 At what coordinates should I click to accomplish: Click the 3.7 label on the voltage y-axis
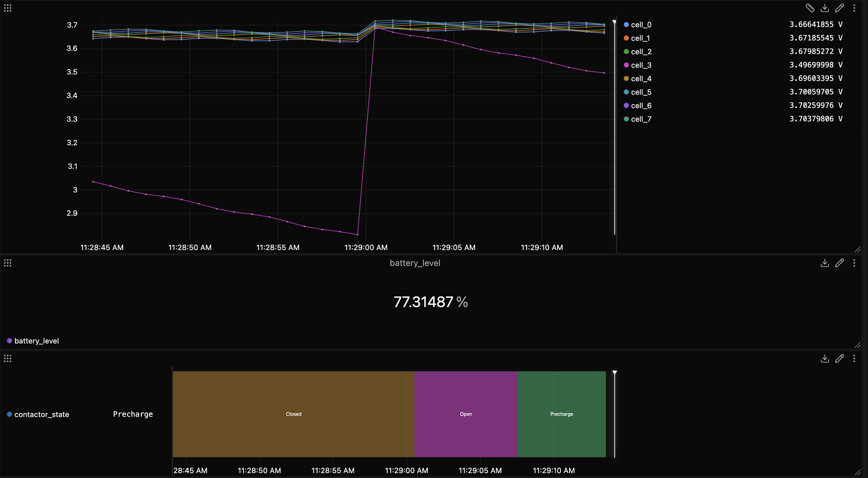(72, 25)
